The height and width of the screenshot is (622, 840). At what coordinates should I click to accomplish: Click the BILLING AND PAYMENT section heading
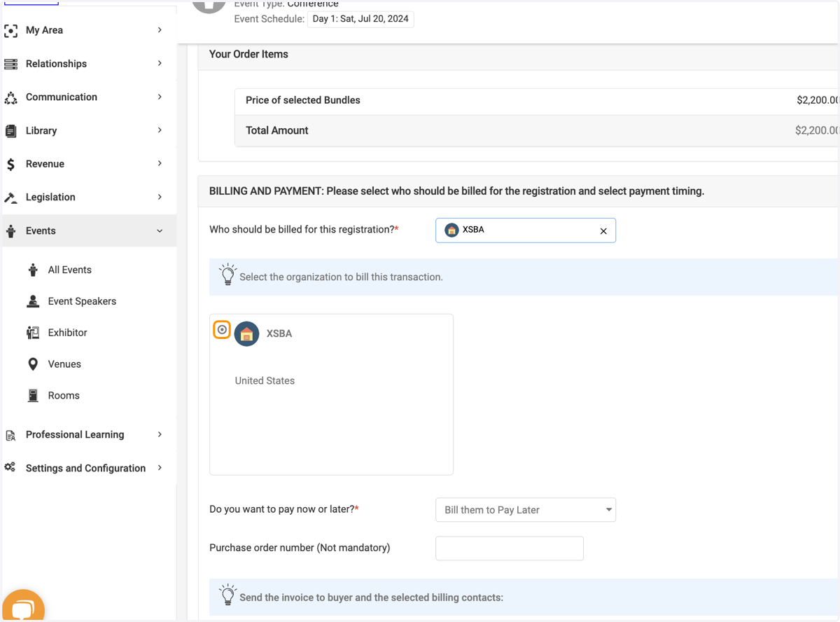pos(456,191)
